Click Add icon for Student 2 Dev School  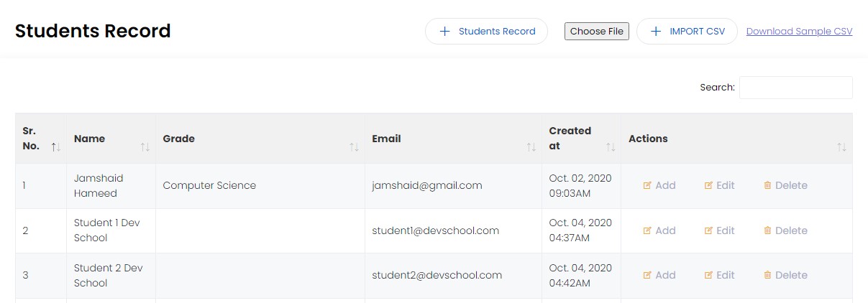(647, 275)
